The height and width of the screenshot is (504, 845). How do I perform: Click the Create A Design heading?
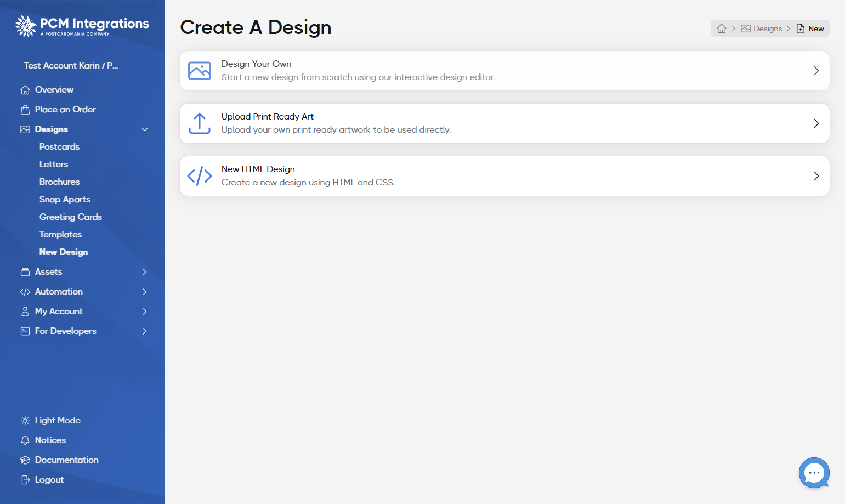coord(256,27)
